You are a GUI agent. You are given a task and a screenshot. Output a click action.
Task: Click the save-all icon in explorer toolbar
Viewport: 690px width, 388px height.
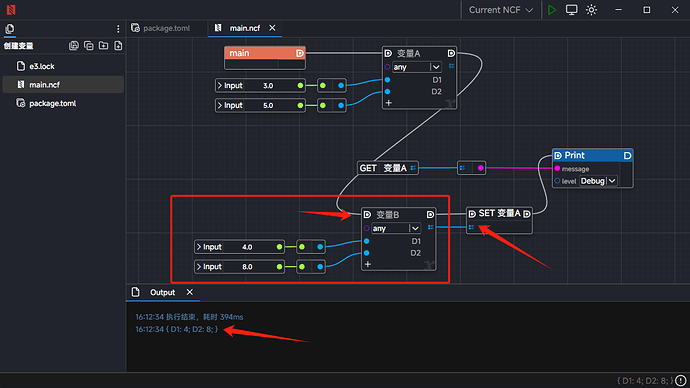73,46
